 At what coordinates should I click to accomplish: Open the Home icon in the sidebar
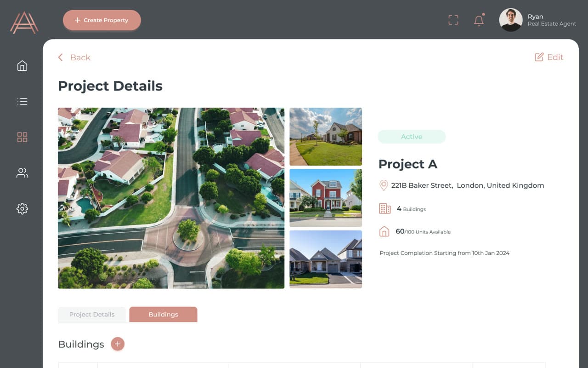[x=22, y=66]
